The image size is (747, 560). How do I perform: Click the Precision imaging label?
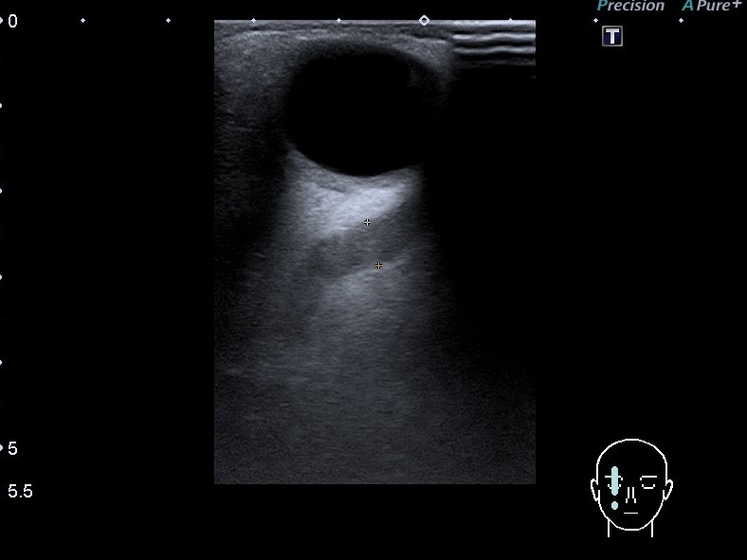(x=630, y=7)
